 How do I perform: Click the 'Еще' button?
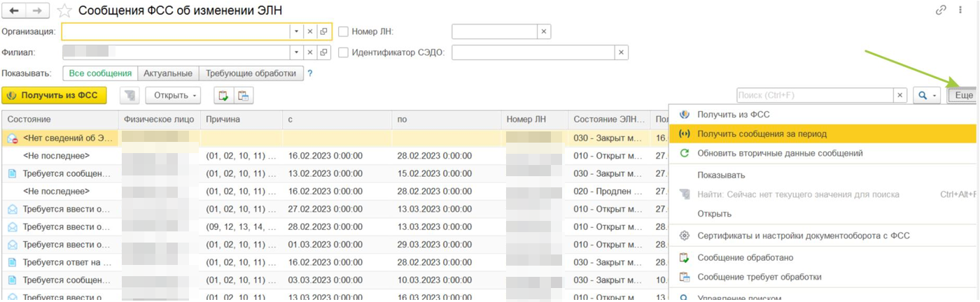point(963,96)
